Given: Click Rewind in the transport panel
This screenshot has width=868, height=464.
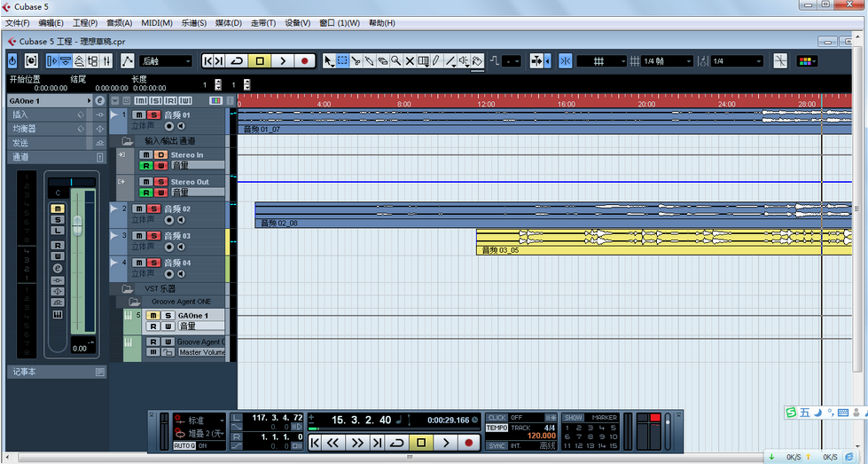Looking at the screenshot, I should pos(332,443).
